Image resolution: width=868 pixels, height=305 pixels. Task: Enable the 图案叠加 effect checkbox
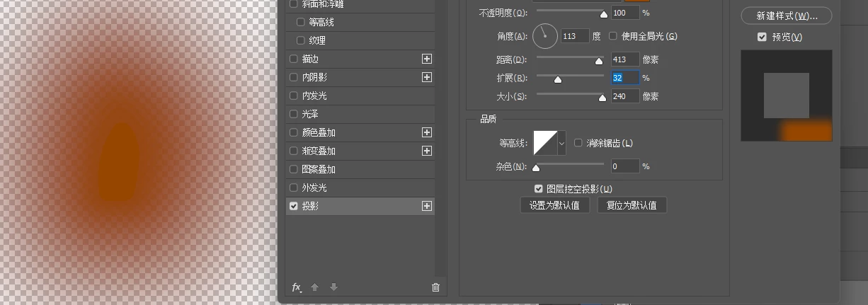[294, 169]
